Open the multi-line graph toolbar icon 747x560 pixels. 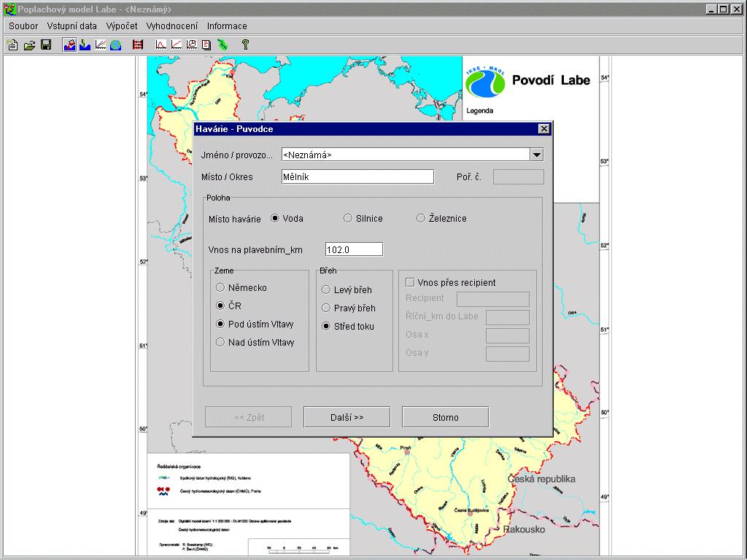[x=101, y=44]
